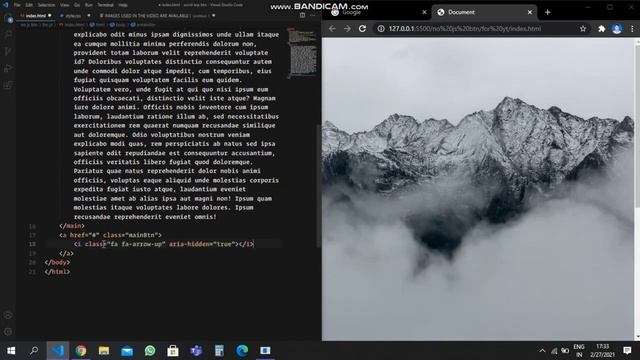Open the Windows notification center
The width and height of the screenshot is (640, 360).
click(627, 351)
